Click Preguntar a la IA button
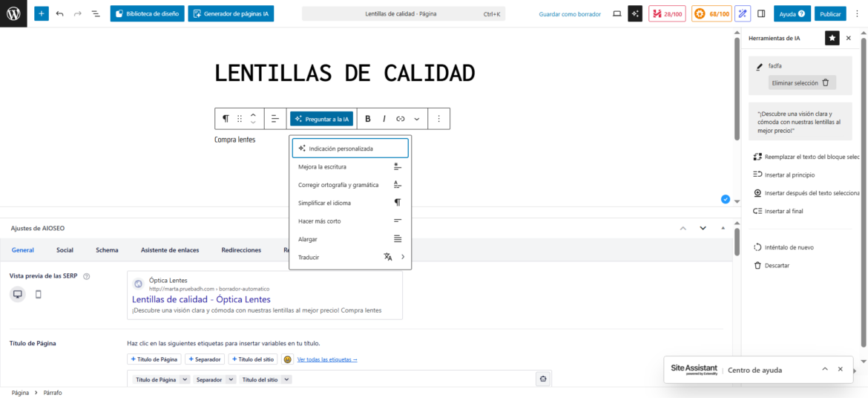 point(322,119)
